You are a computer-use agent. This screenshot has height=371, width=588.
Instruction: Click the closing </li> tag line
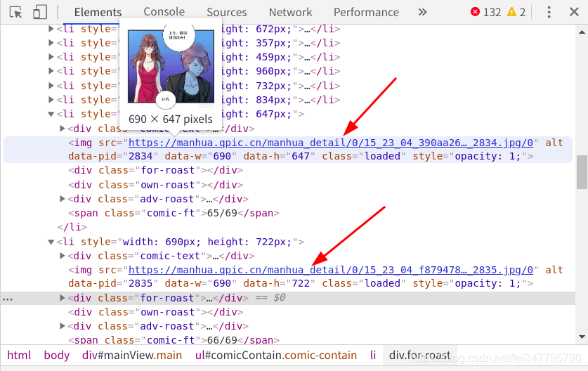[72, 227]
